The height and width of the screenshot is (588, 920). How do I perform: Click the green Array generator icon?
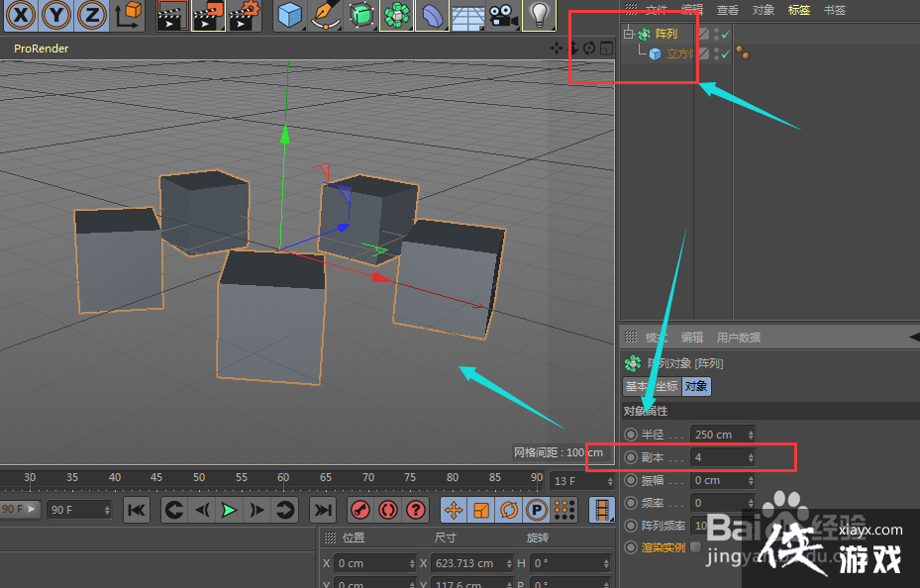[x=396, y=15]
